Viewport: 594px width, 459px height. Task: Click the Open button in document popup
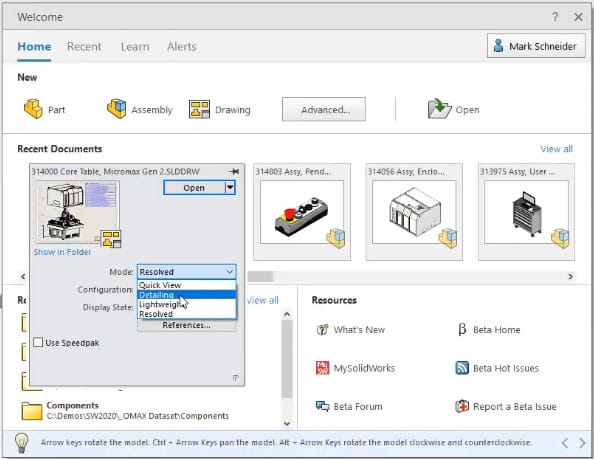[x=194, y=188]
